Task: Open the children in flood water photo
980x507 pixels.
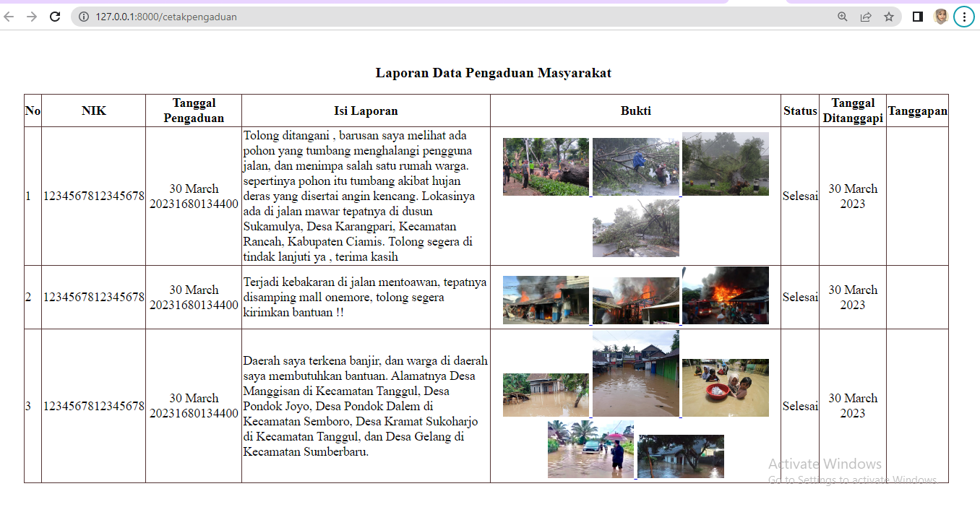Action: point(726,388)
